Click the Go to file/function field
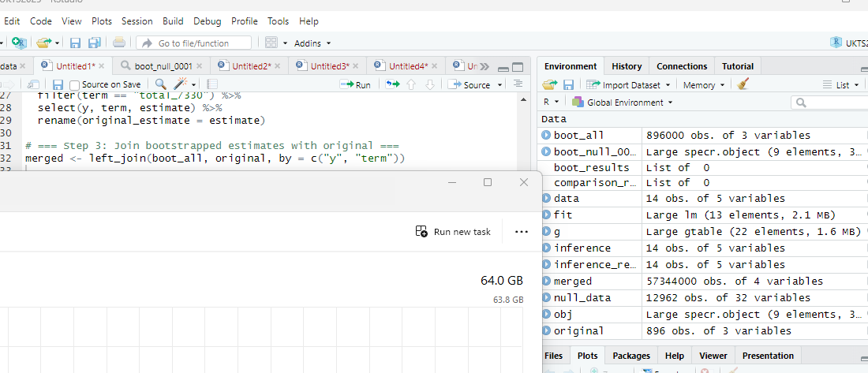This screenshot has height=373, width=868. (x=194, y=43)
